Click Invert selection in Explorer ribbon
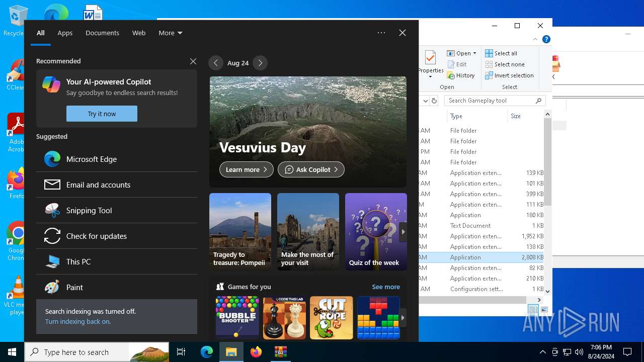The height and width of the screenshot is (362, 644). (509, 75)
